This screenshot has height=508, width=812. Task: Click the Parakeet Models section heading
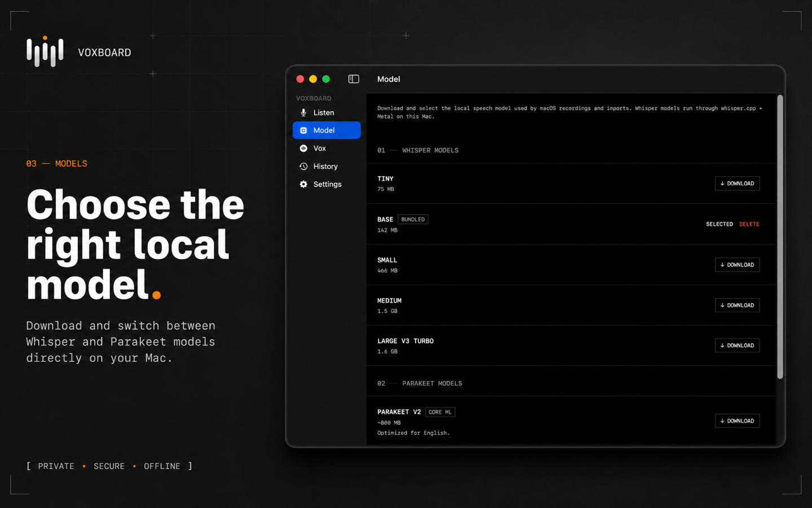432,384
